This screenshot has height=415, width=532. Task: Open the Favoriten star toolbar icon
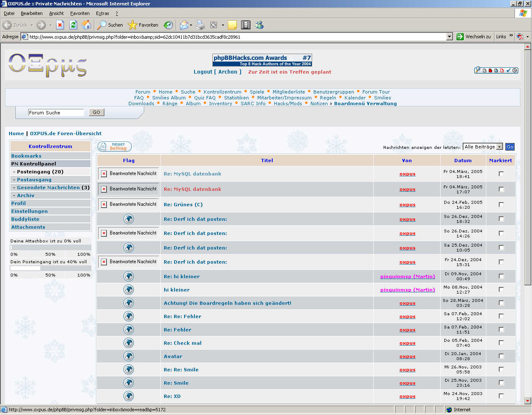click(133, 25)
